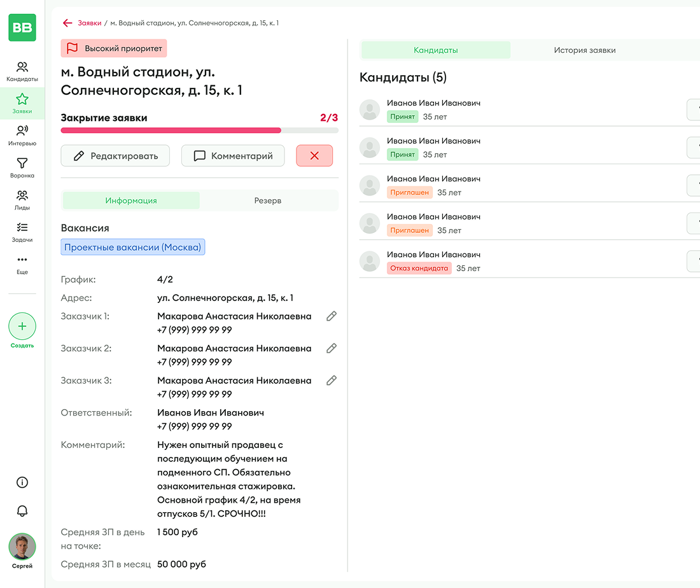Click the Закрытие заявки progress bar

click(x=199, y=130)
